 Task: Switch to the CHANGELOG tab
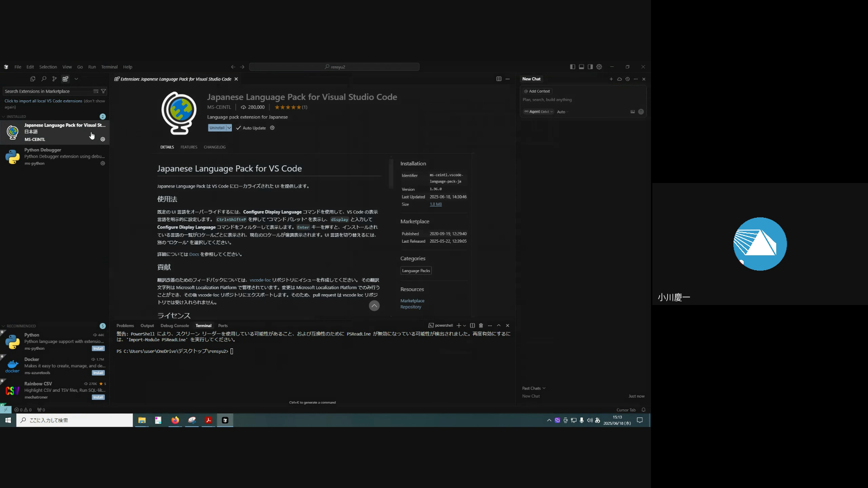tap(214, 147)
